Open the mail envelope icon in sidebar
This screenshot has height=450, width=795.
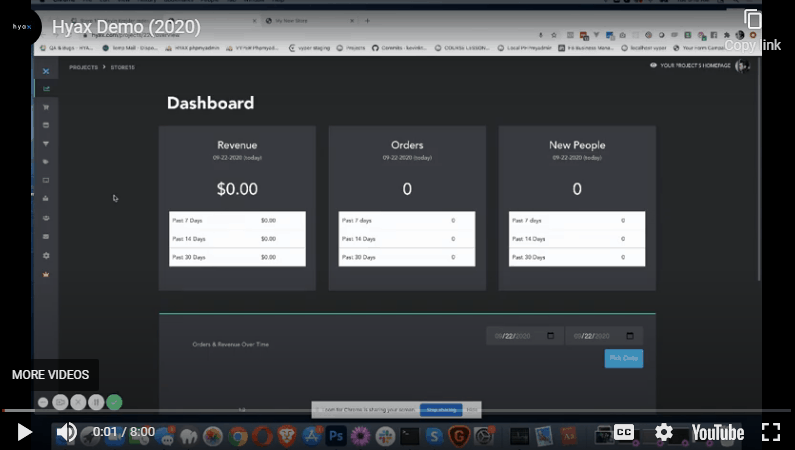46,236
